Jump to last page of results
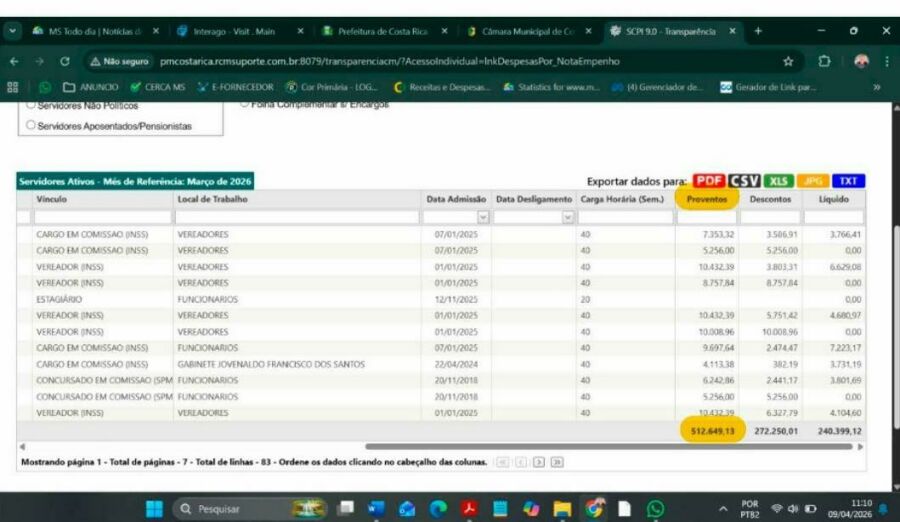900x522 pixels. click(556, 462)
